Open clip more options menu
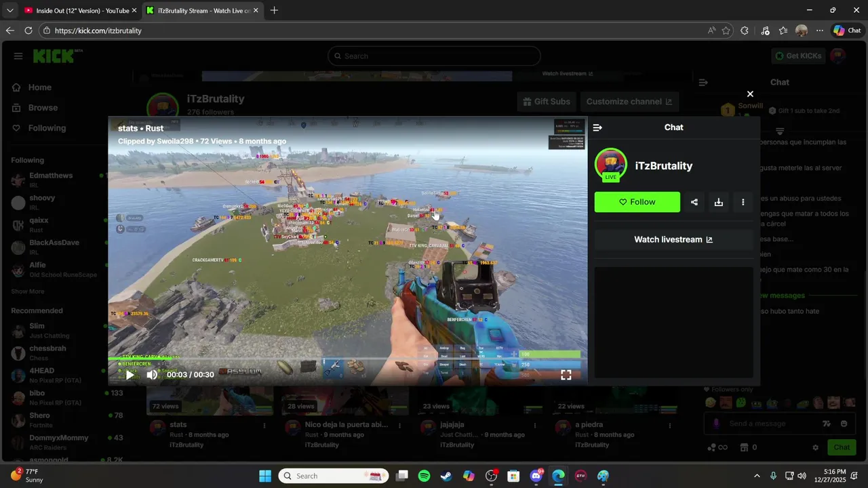 [x=743, y=202]
